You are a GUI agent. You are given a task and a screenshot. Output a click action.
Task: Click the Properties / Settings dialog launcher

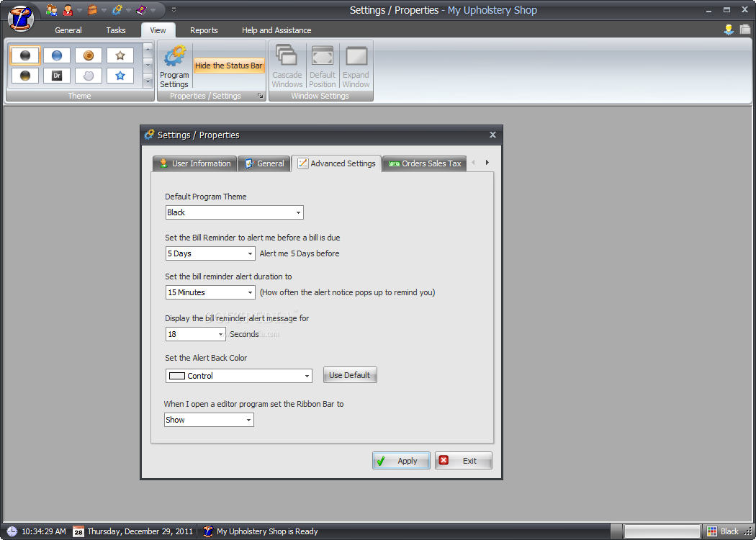click(261, 96)
